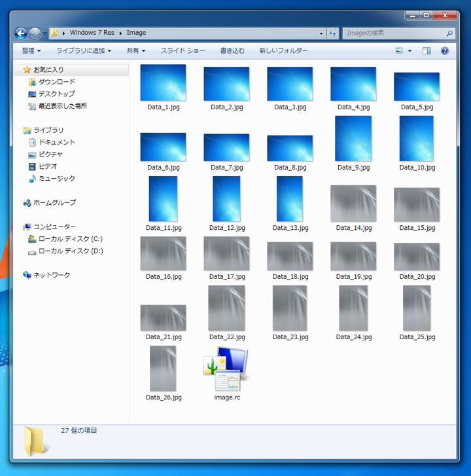This screenshot has height=476, width=471.
Task: Open the view options dropdown arrow
Action: tap(410, 50)
